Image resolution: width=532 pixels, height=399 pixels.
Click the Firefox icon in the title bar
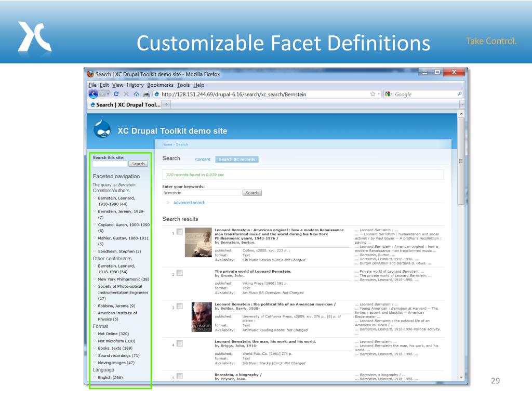(90, 74)
